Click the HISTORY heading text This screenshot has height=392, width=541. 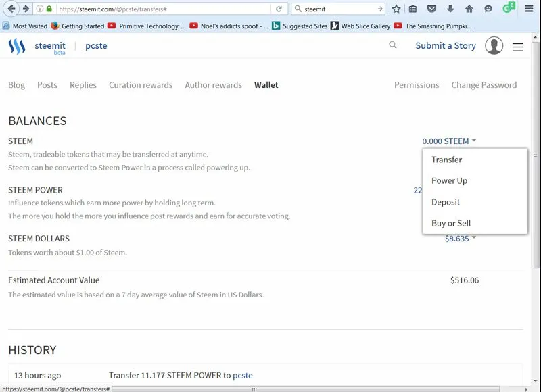32,350
